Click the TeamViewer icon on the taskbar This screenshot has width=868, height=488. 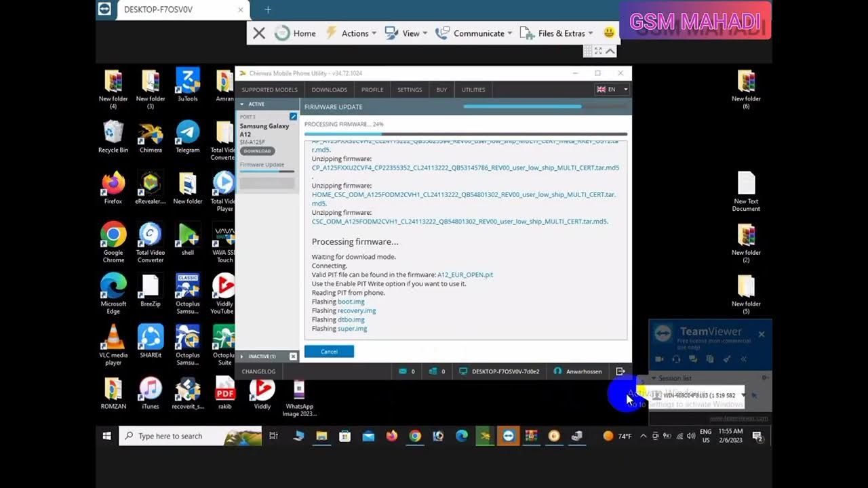pyautogui.click(x=508, y=436)
